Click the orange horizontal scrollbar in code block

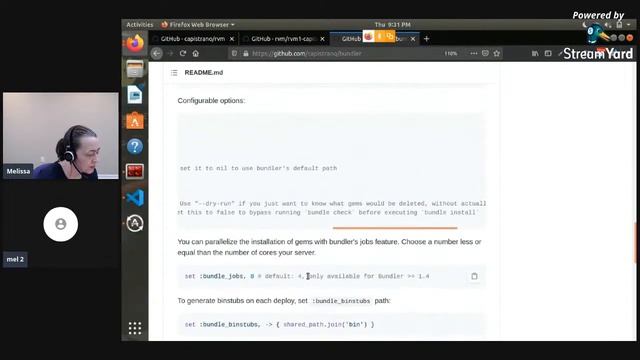[x=395, y=228]
